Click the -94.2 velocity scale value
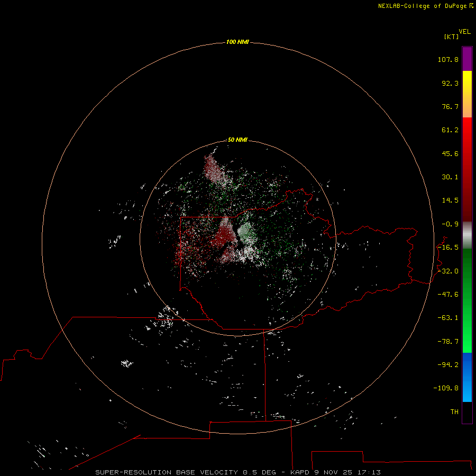Image resolution: width=476 pixels, height=476 pixels. (448, 365)
